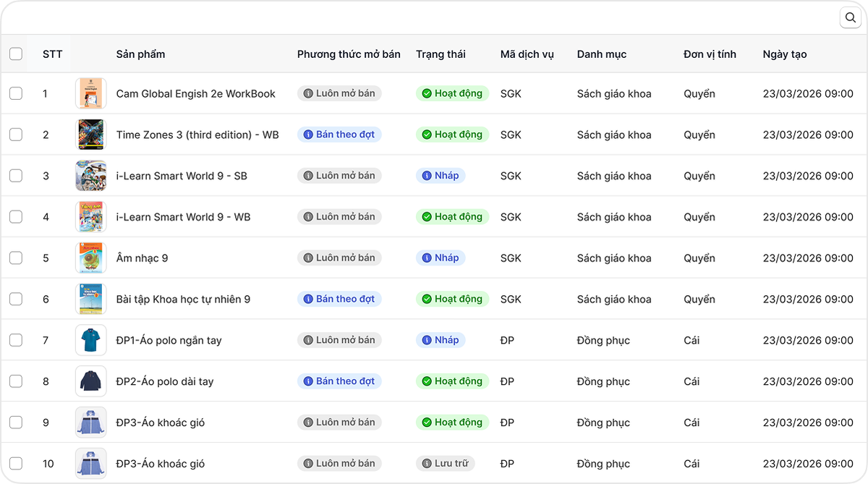
Task: Click the jacket thumbnail in row number 10
Action: 91,464
